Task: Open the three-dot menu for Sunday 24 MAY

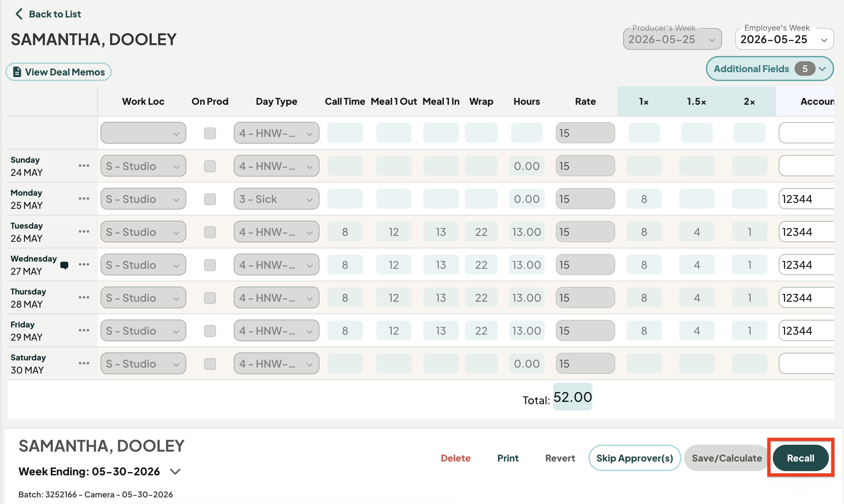Action: click(x=84, y=166)
